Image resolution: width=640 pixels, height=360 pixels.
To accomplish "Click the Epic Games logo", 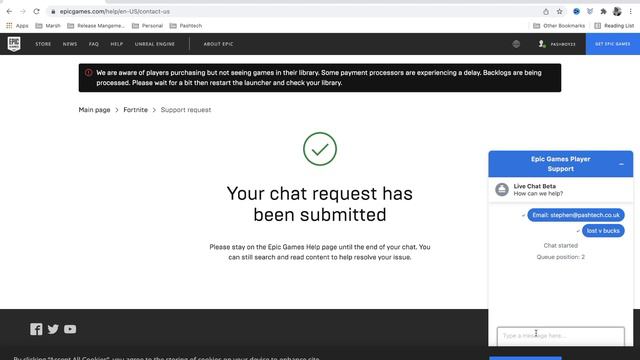I will click(14, 44).
